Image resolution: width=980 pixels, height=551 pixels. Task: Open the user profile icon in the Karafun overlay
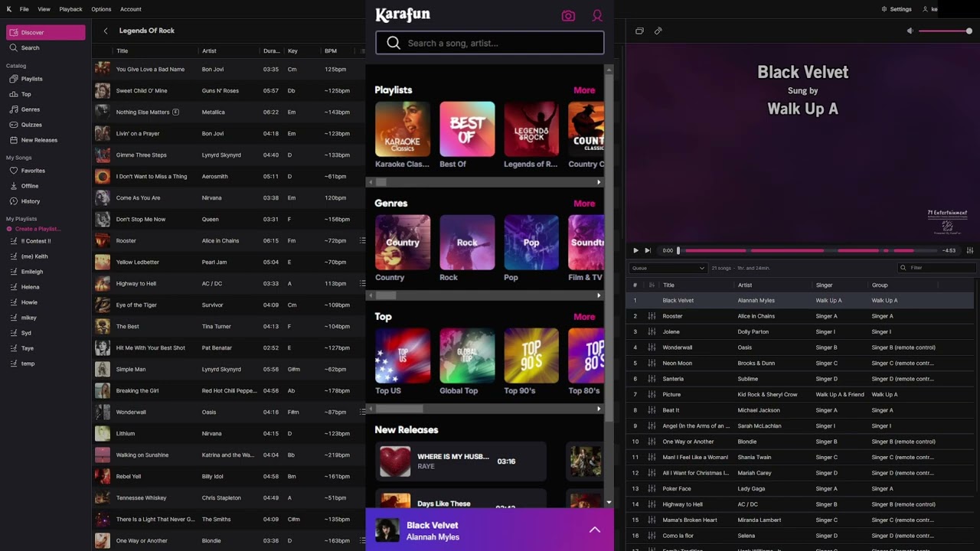point(597,16)
